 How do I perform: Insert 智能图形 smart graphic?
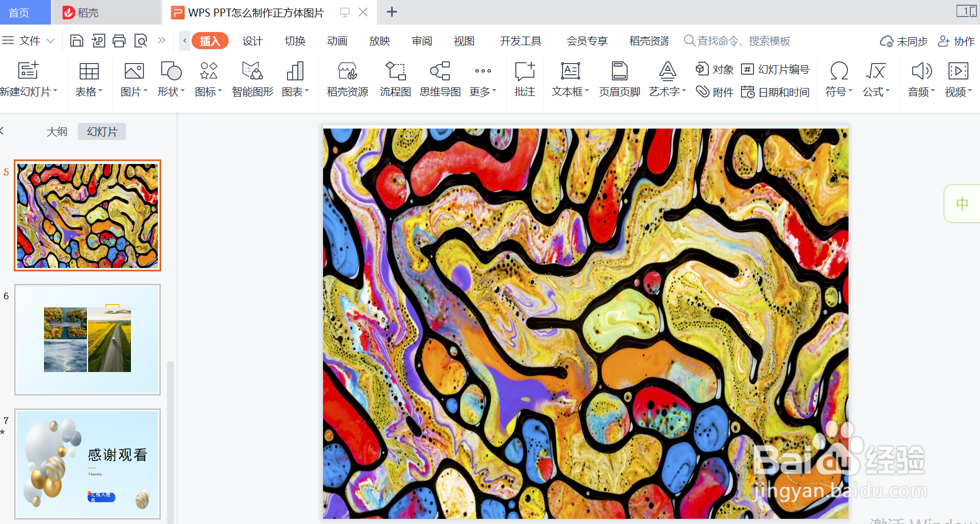coord(252,79)
